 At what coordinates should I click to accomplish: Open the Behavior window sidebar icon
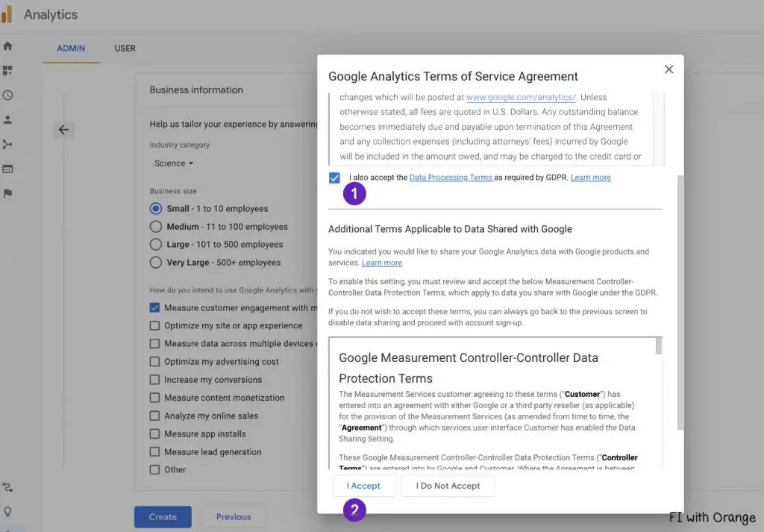click(7, 169)
